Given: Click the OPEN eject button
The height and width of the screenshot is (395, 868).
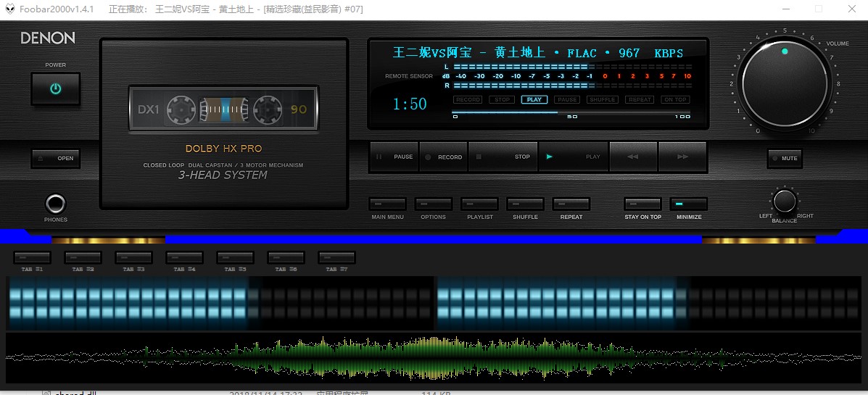Looking at the screenshot, I should [55, 158].
